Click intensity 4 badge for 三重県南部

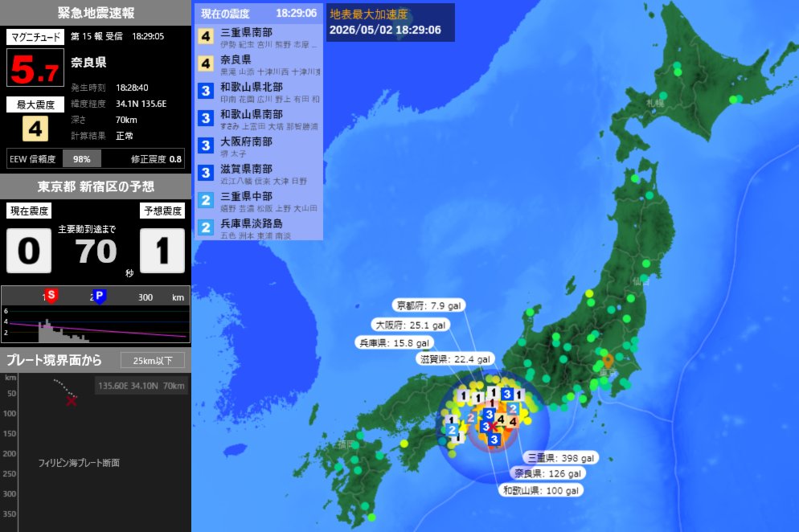(206, 36)
